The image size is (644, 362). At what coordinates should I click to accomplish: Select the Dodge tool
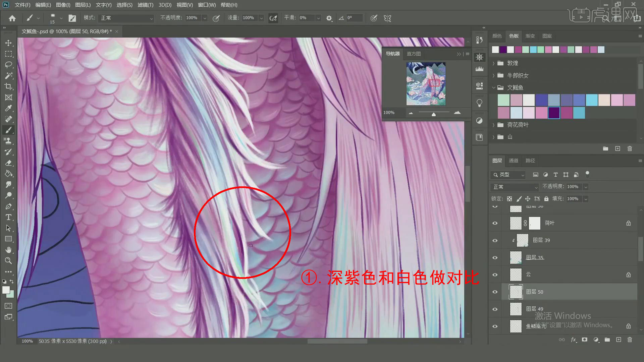[x=8, y=195]
